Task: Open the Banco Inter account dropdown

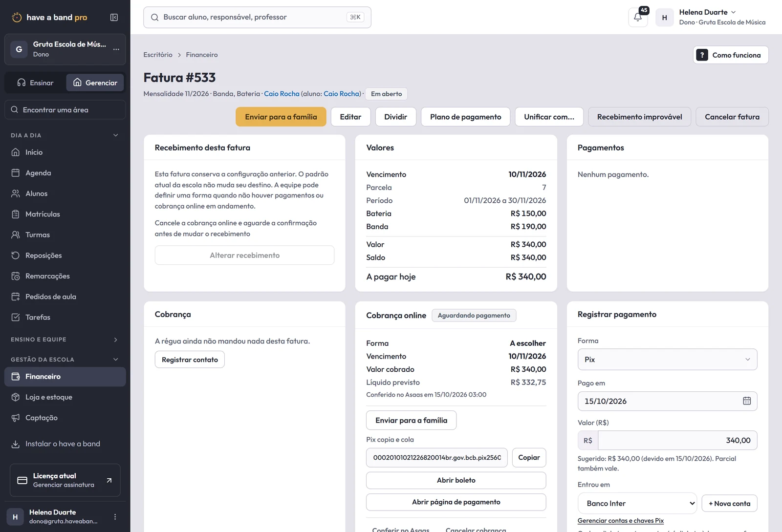Action: [637, 503]
